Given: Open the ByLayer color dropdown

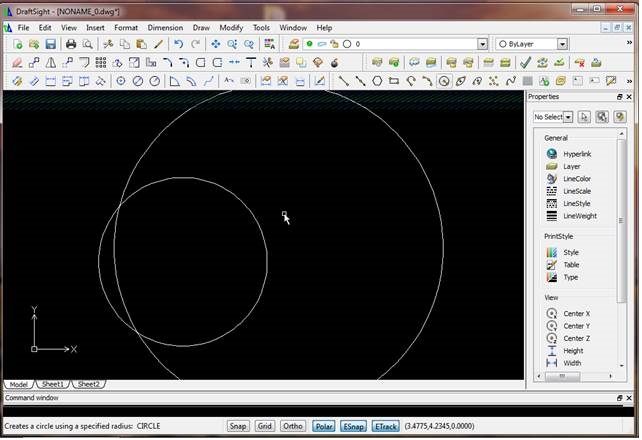Looking at the screenshot, I should (x=563, y=44).
